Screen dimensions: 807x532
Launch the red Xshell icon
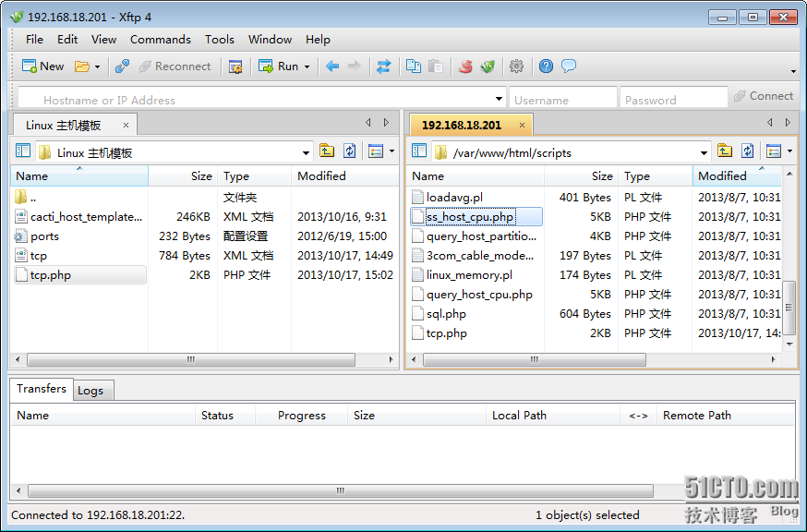(465, 66)
